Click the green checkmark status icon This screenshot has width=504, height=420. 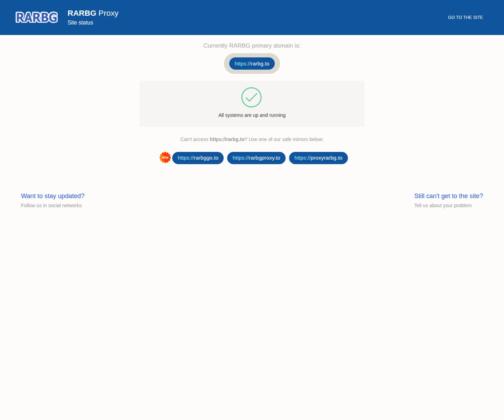coord(251,97)
